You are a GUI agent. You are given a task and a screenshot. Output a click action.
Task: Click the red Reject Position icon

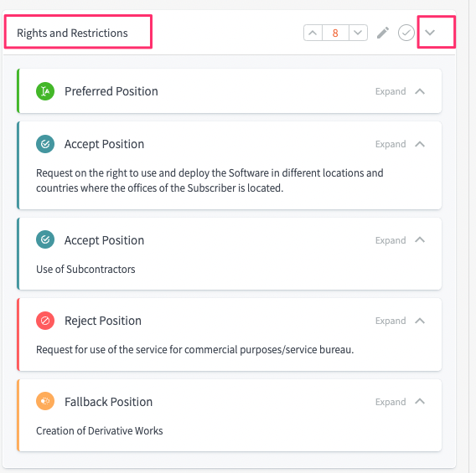(45, 321)
